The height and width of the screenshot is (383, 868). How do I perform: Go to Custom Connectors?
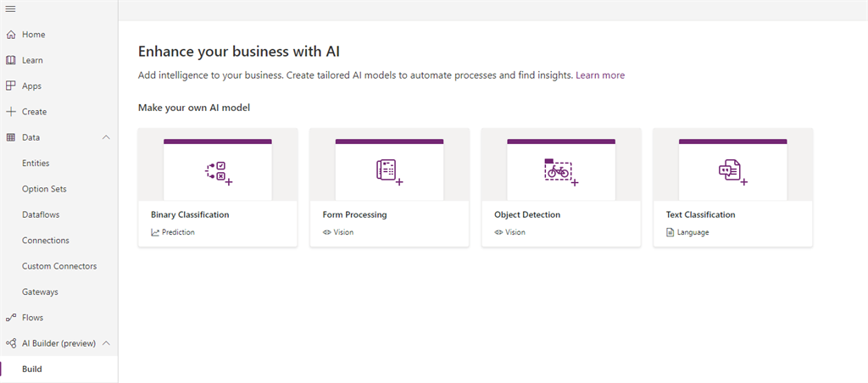tap(59, 266)
